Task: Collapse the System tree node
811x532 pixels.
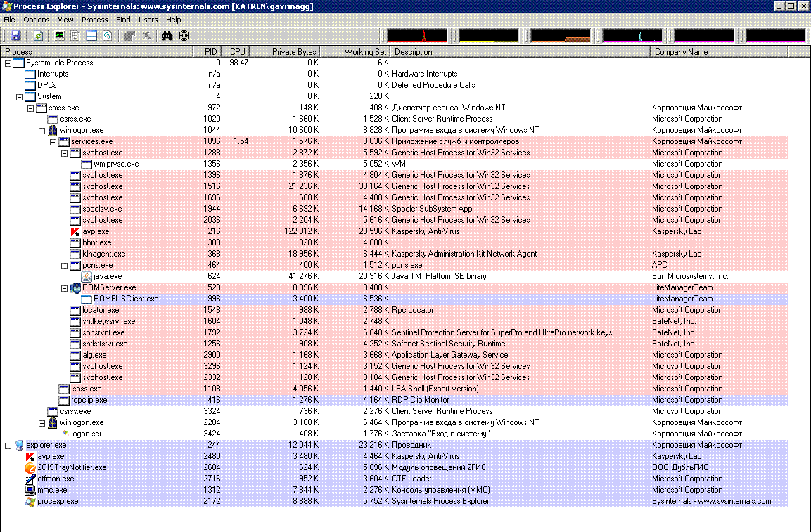Action: pyautogui.click(x=19, y=97)
